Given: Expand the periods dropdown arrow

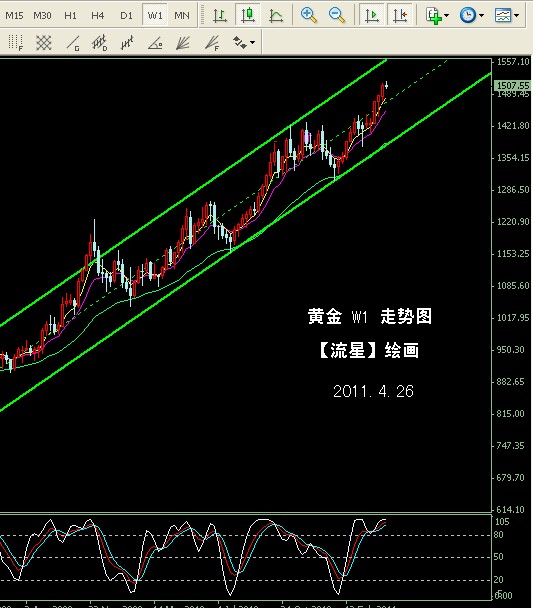Looking at the screenshot, I should point(481,16).
